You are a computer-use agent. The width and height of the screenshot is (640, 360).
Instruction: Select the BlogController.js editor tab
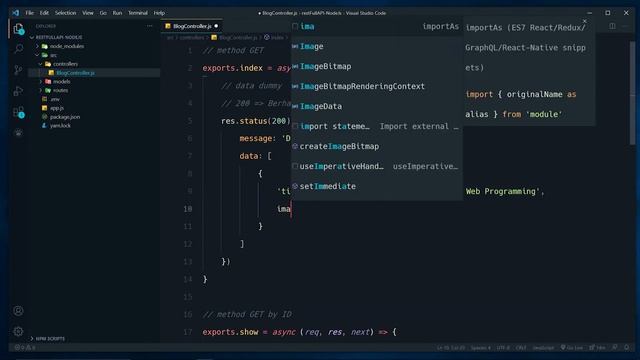tap(192, 26)
